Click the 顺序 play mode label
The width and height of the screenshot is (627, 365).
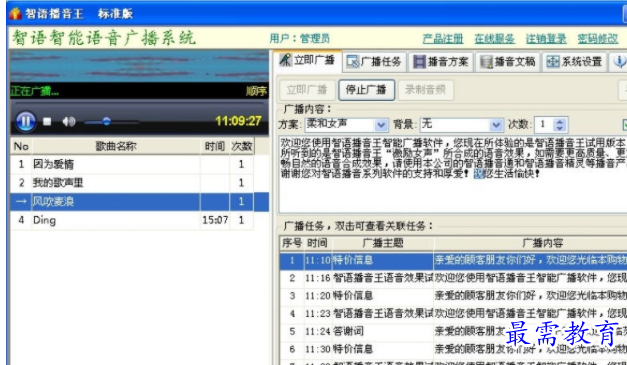[256, 91]
